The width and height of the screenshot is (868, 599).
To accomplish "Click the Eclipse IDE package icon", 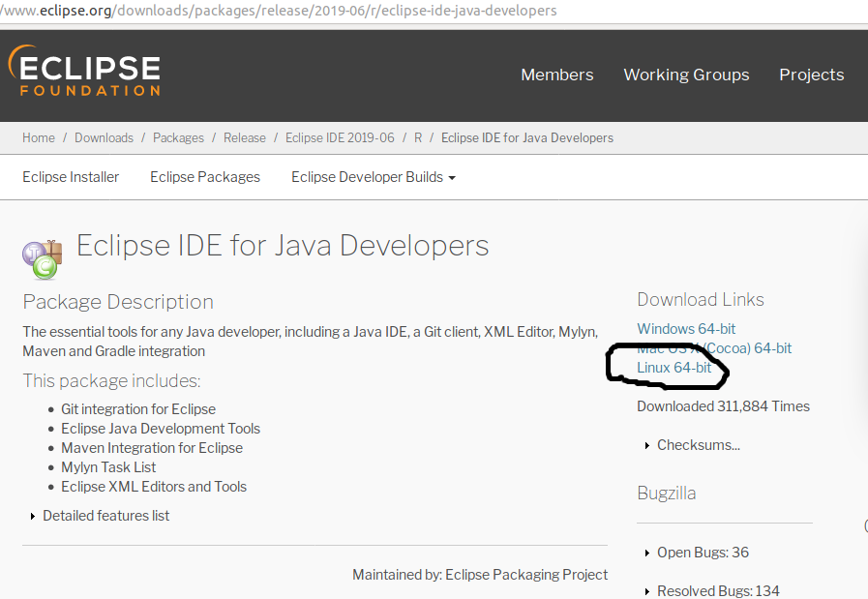I will [42, 259].
